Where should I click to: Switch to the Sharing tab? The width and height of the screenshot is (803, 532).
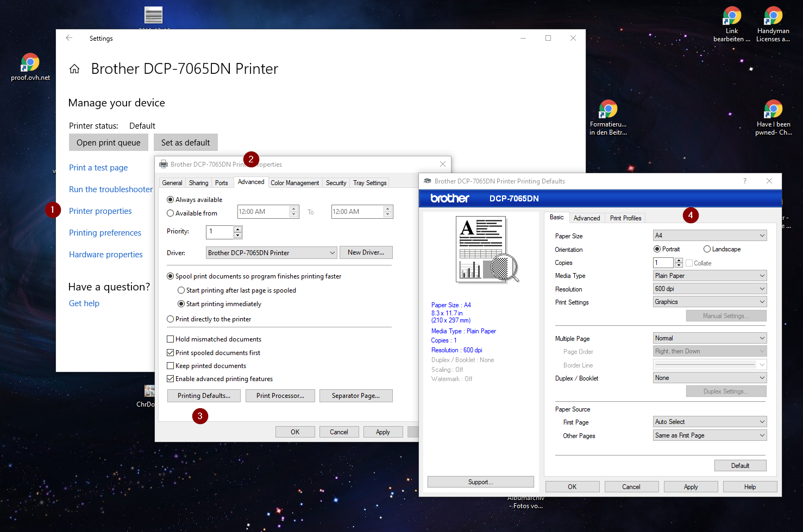(198, 183)
